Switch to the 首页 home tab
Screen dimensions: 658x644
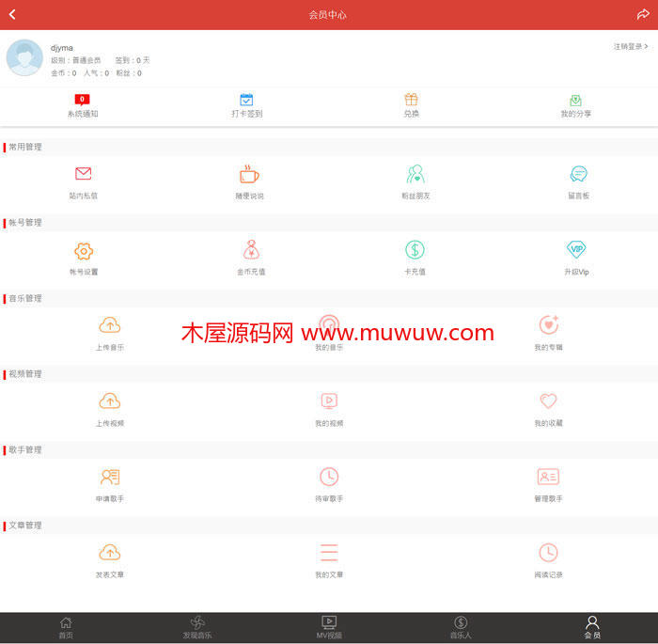coord(66,627)
